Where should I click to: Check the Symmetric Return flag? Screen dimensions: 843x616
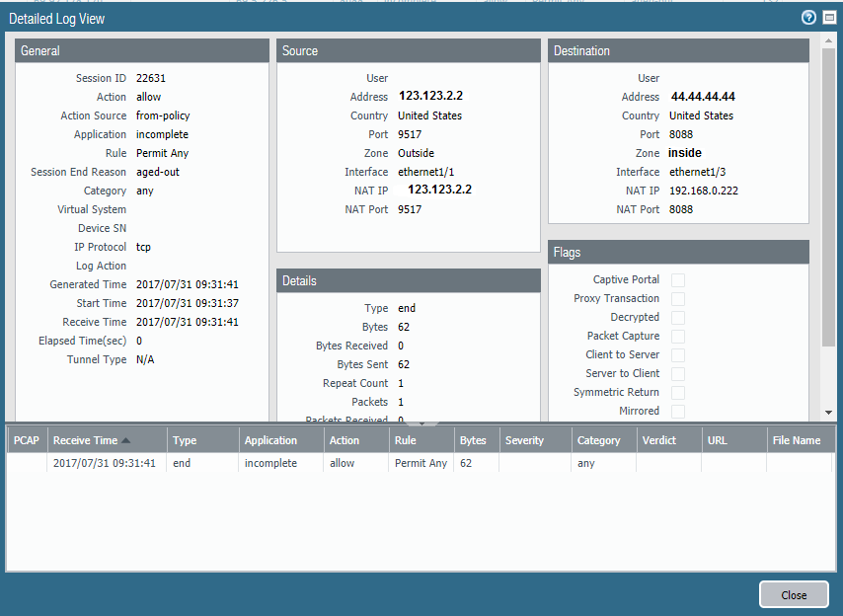tap(678, 393)
